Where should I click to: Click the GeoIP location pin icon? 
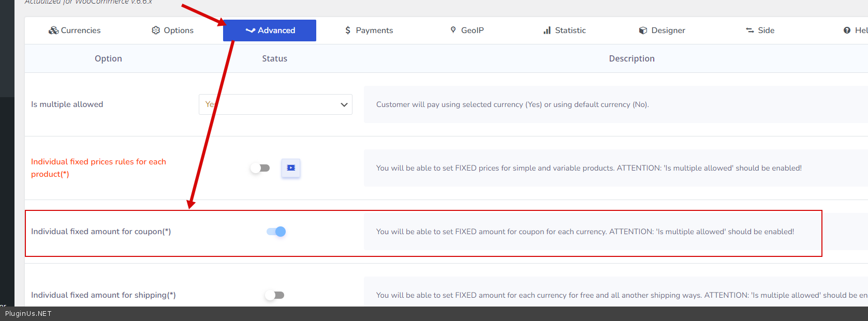453,30
